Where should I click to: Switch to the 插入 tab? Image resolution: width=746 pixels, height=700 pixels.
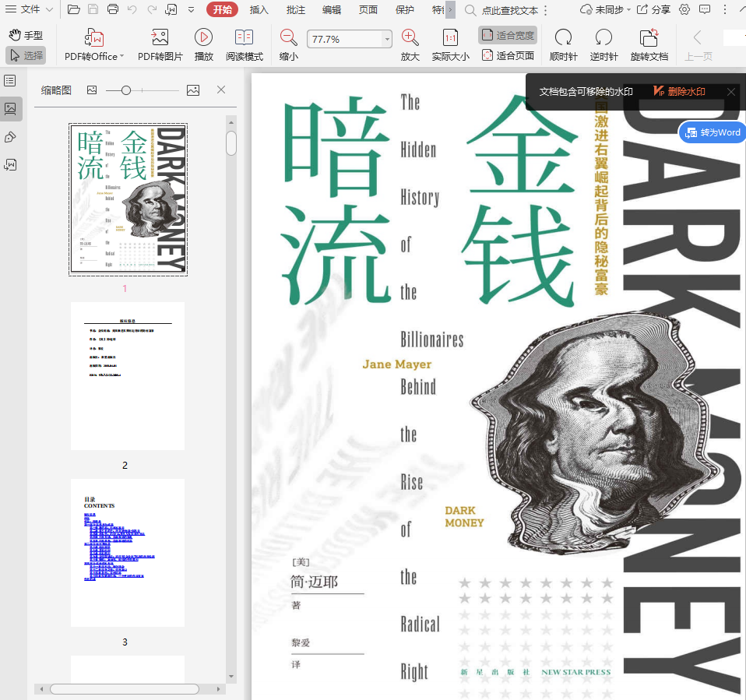(x=259, y=9)
